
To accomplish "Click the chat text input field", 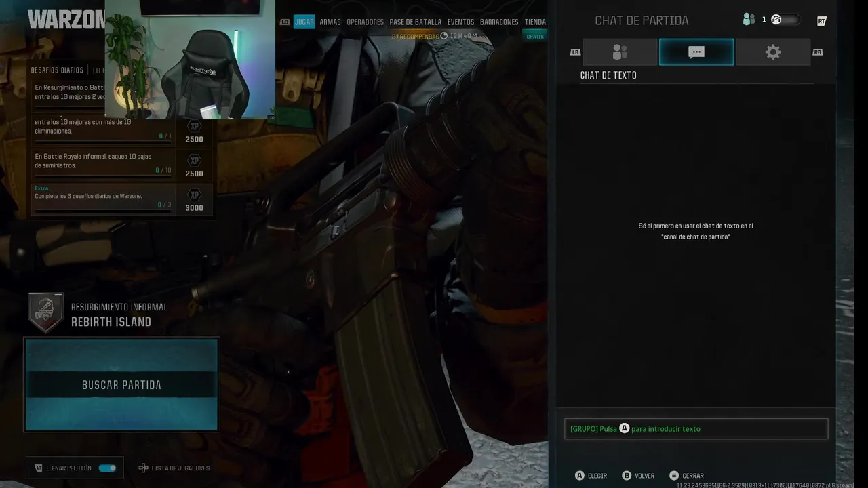I will click(x=696, y=428).
